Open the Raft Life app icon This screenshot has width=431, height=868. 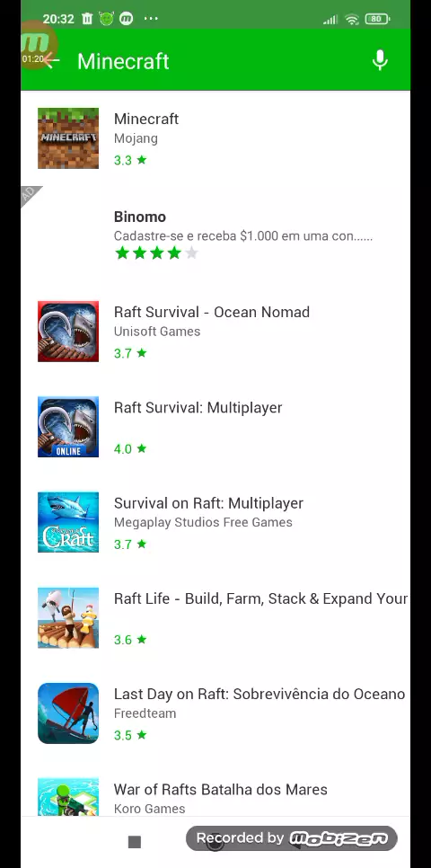(68, 618)
